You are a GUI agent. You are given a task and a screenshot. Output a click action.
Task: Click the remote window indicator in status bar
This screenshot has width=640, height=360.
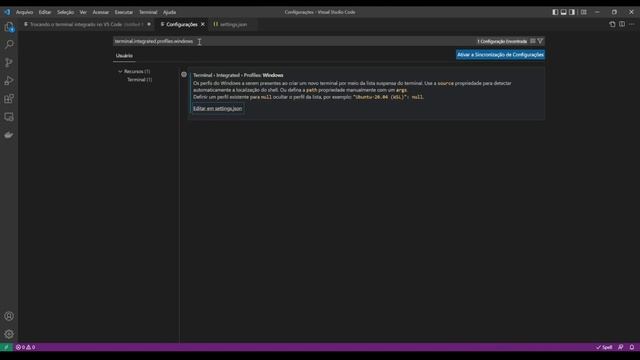tap(6, 347)
